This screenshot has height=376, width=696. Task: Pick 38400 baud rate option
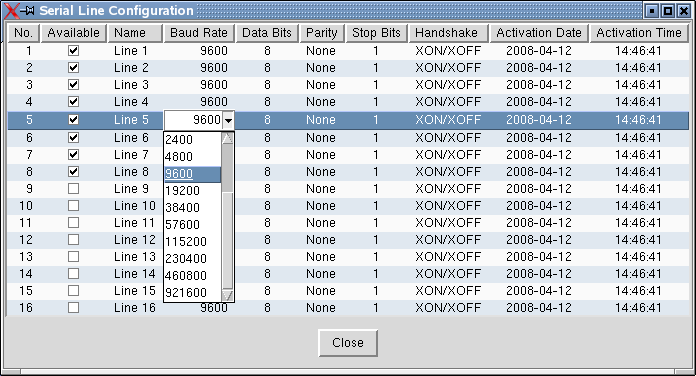click(192, 208)
